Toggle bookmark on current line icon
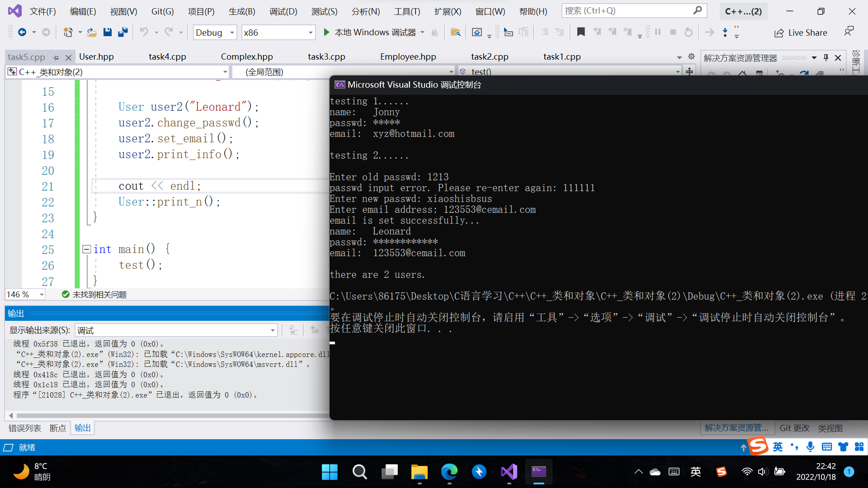 (x=581, y=32)
